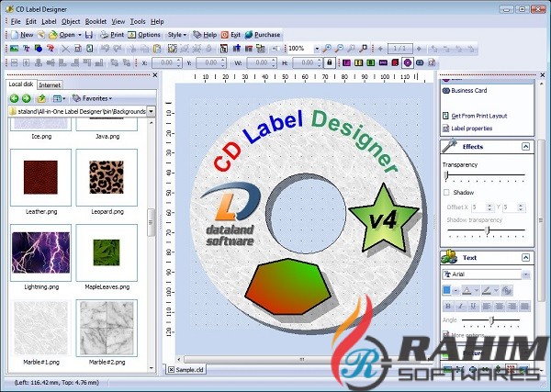Viewport: 551px width, 392px height.
Task: Click the green Back navigation arrow
Action: point(14,99)
